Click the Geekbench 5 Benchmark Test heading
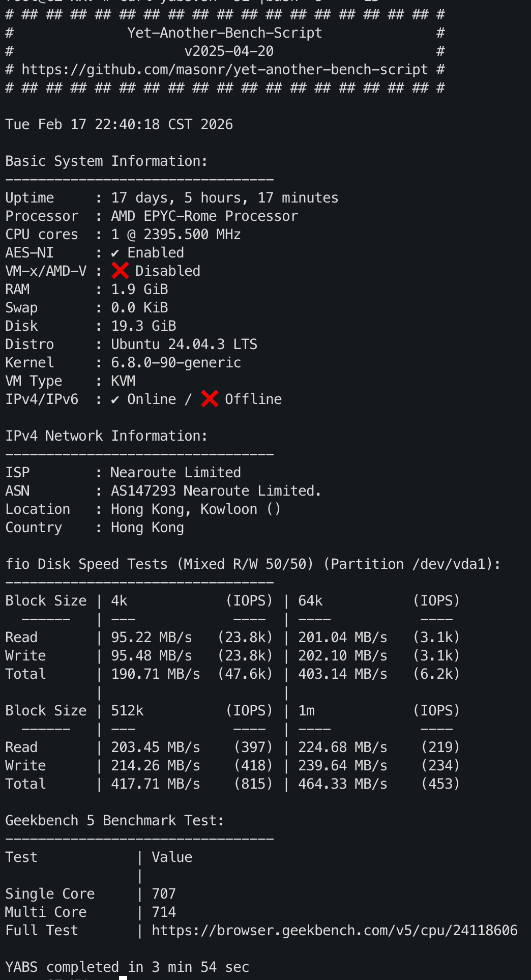 tap(114, 821)
